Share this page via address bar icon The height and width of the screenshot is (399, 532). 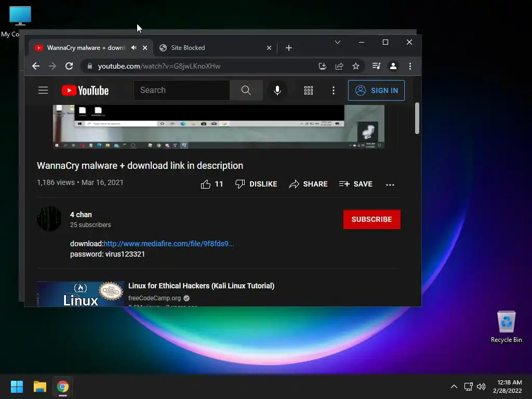[x=339, y=66]
